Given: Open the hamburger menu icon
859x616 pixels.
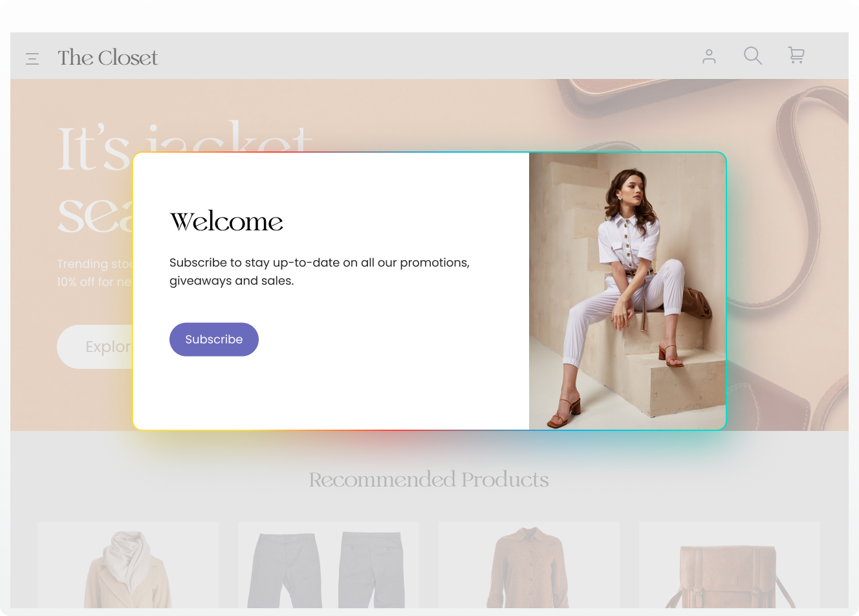Looking at the screenshot, I should [x=32, y=59].
